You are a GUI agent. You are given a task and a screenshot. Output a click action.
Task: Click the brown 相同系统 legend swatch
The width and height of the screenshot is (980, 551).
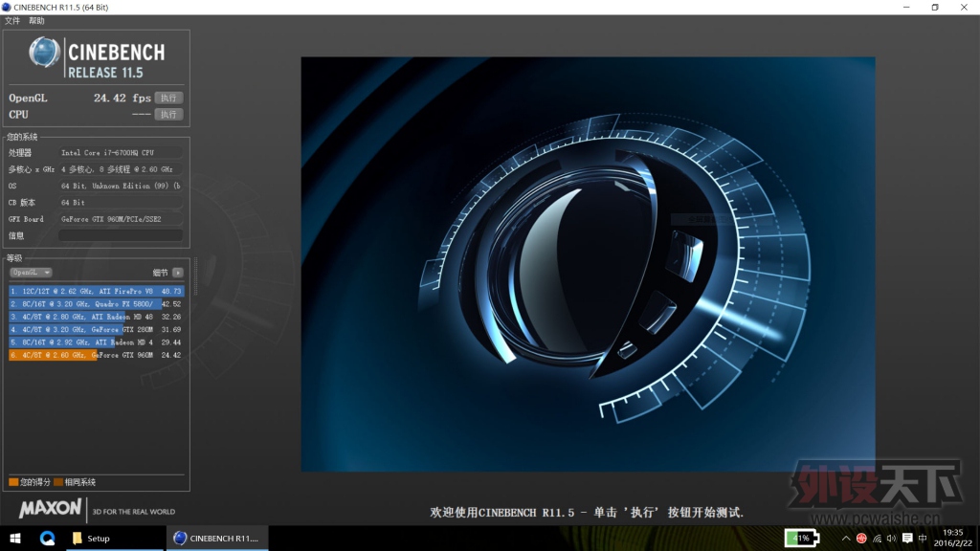click(58, 482)
